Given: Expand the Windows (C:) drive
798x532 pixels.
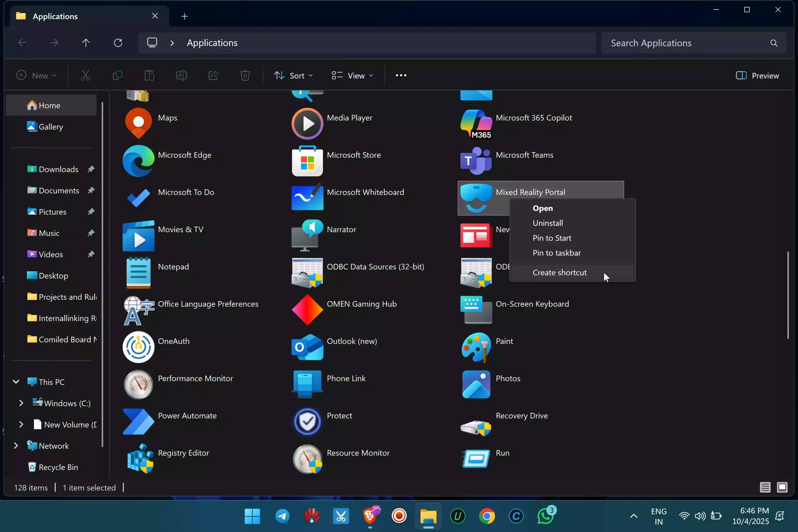Looking at the screenshot, I should coord(21,403).
